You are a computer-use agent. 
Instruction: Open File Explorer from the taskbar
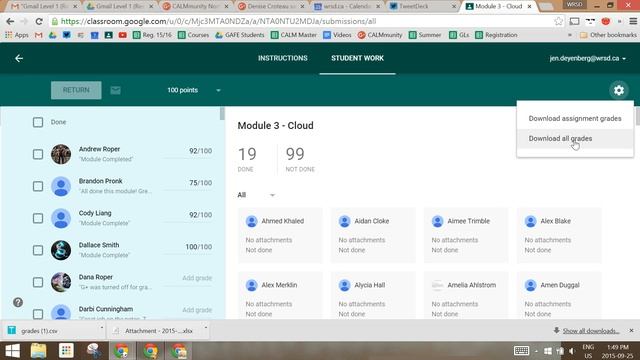click(x=38, y=351)
